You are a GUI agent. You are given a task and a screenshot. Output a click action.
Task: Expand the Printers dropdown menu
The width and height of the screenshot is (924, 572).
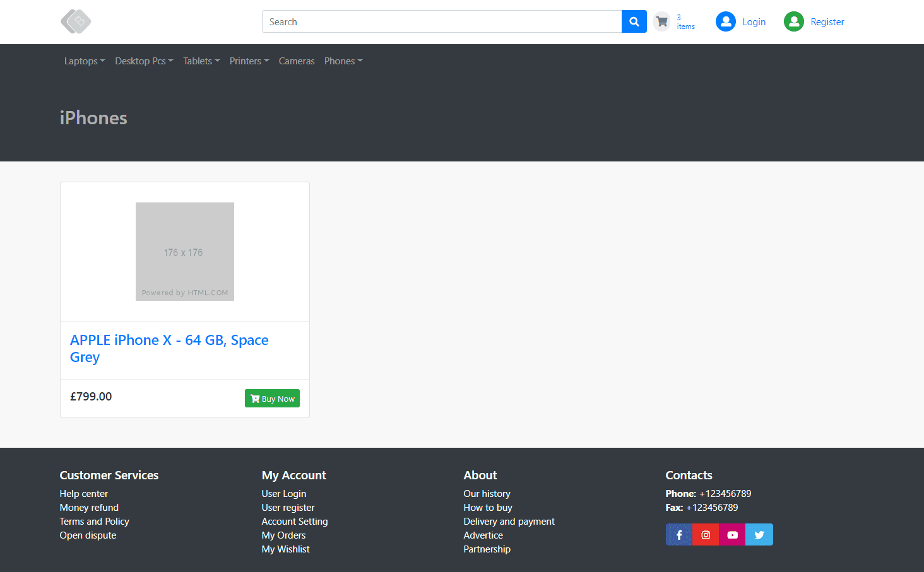(249, 61)
